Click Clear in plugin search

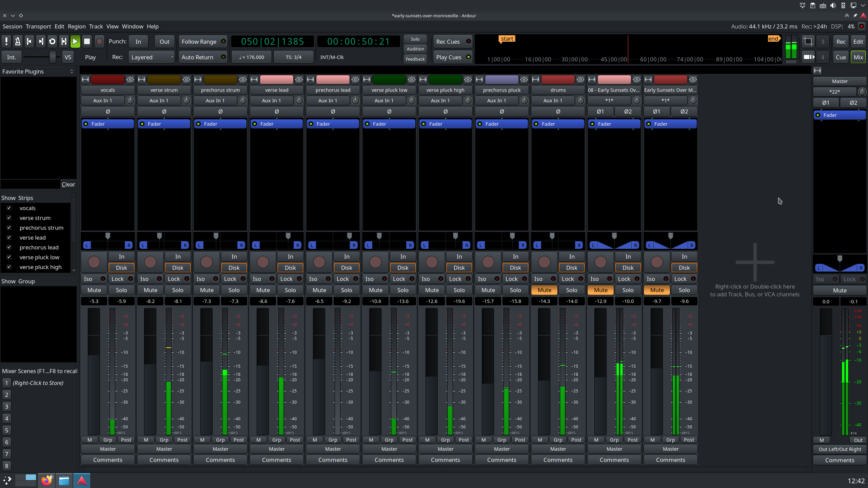click(x=68, y=184)
